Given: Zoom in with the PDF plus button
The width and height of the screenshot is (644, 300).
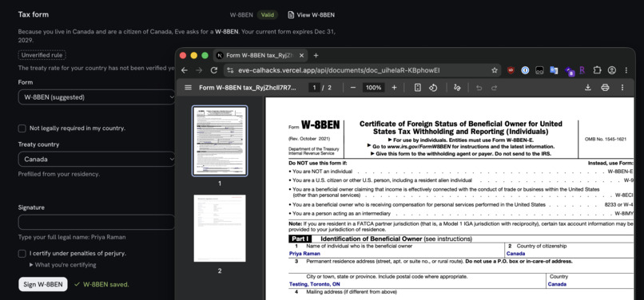Looking at the screenshot, I should 394,88.
